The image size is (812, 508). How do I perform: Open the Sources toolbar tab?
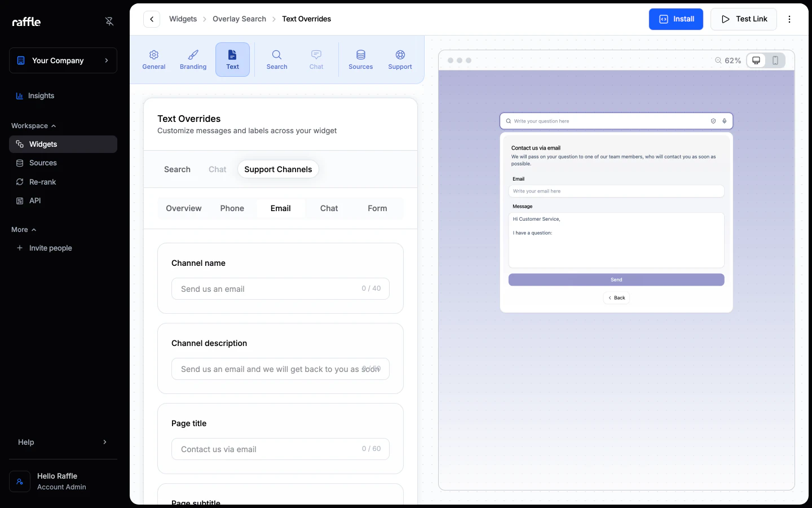pyautogui.click(x=361, y=60)
